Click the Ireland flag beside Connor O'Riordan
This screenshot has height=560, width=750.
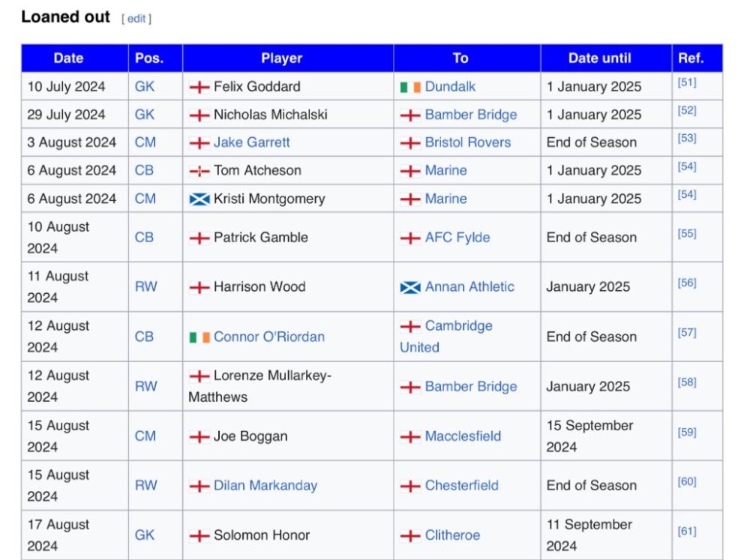199,337
